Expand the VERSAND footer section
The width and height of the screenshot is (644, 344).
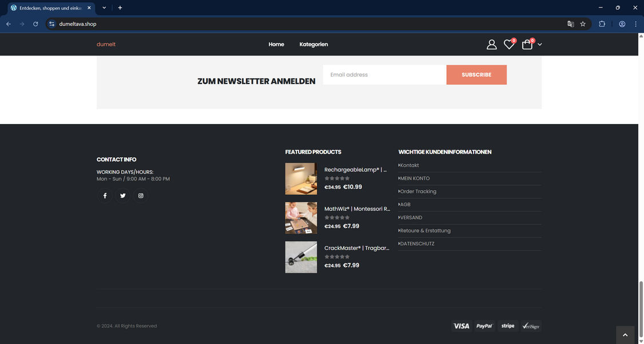tap(410, 218)
